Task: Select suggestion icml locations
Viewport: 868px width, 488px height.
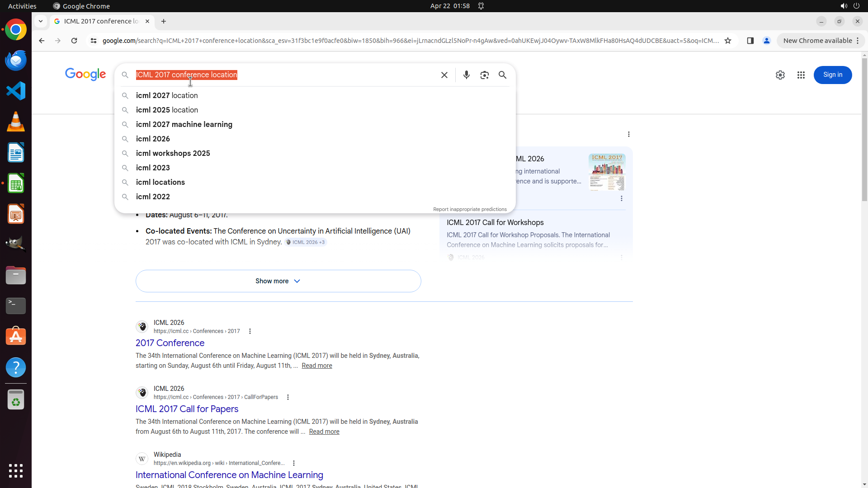Action: pyautogui.click(x=160, y=182)
